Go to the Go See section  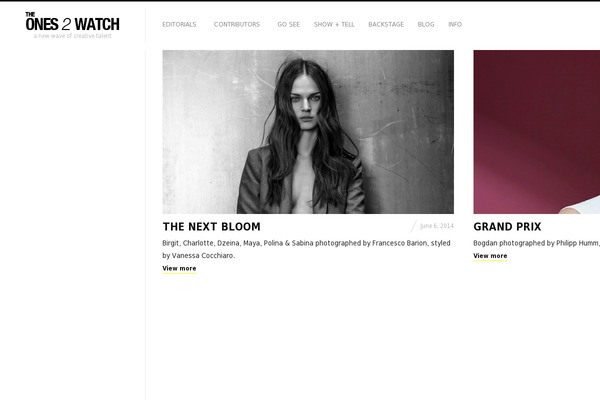click(x=289, y=24)
